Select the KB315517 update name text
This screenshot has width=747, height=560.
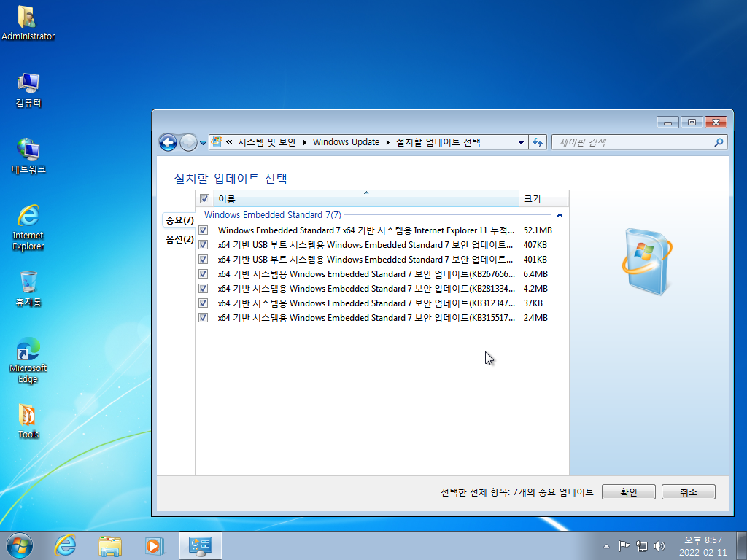pos(366,318)
